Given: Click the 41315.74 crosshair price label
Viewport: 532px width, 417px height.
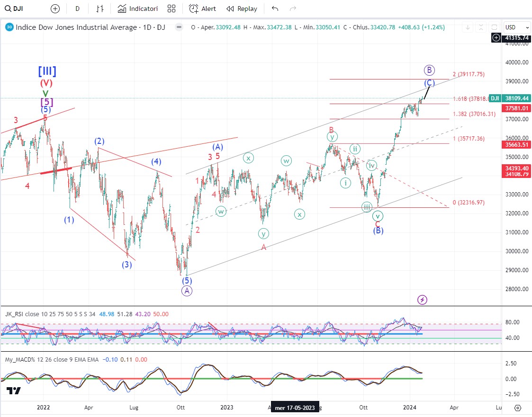Looking at the screenshot, I should (516, 38).
